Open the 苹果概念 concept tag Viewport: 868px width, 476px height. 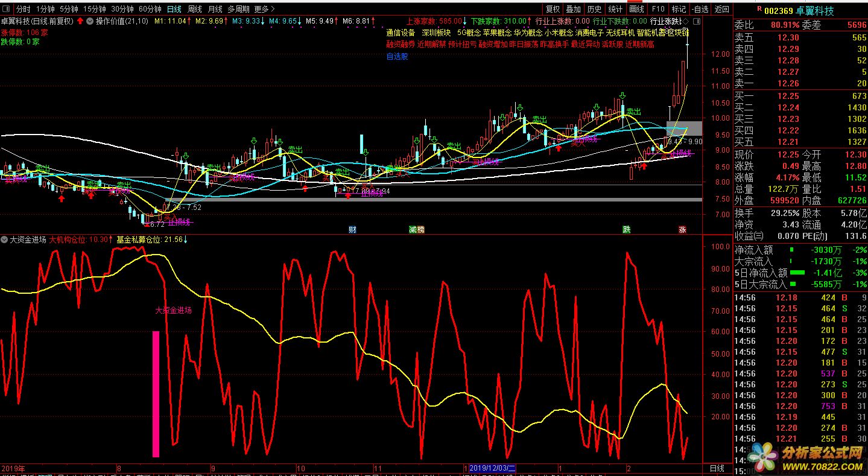point(498,33)
